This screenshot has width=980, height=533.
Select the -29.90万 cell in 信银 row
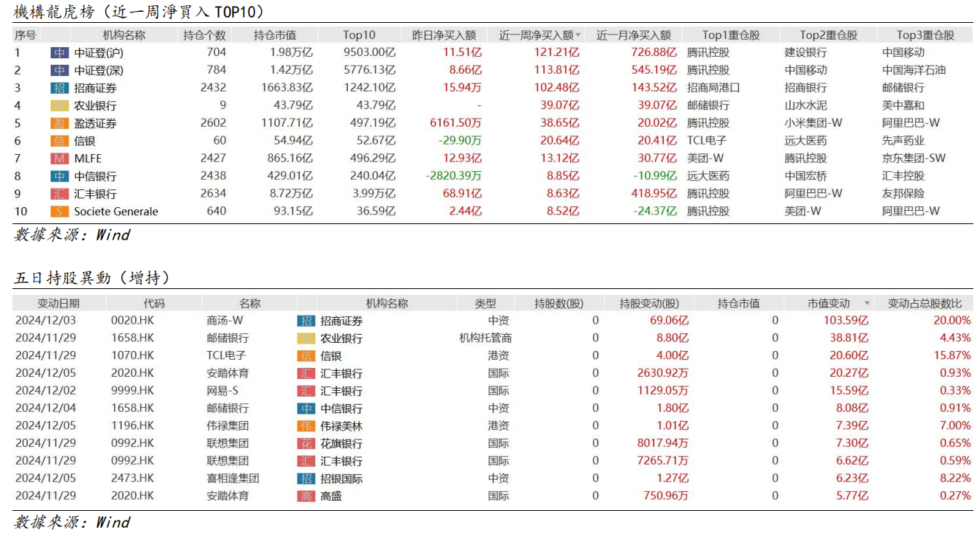tap(460, 141)
